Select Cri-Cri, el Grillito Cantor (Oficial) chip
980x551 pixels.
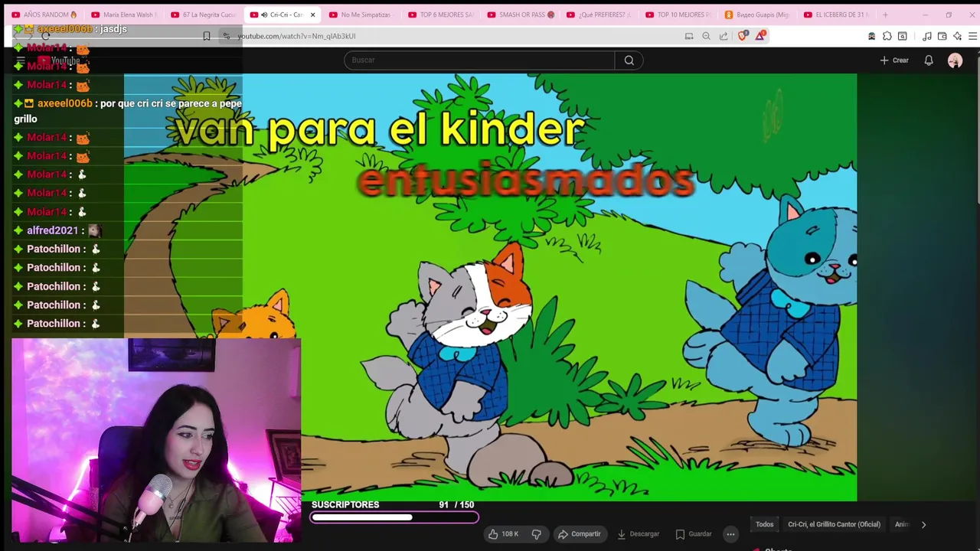(x=834, y=524)
